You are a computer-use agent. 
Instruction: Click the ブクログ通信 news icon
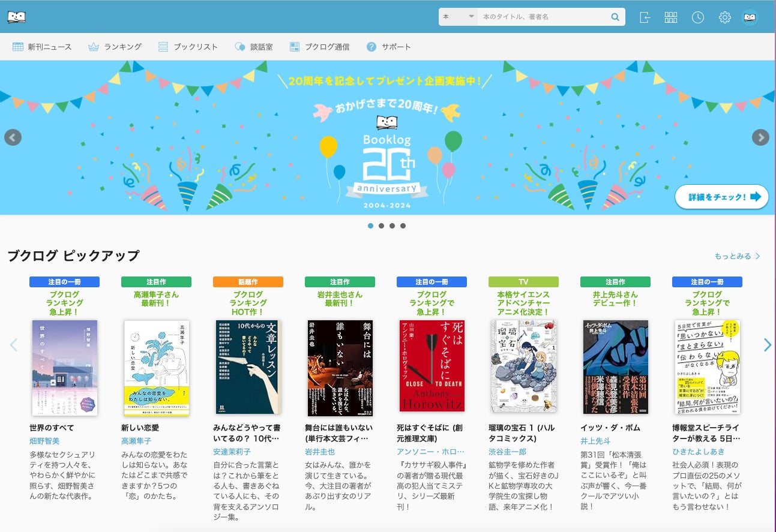point(295,47)
